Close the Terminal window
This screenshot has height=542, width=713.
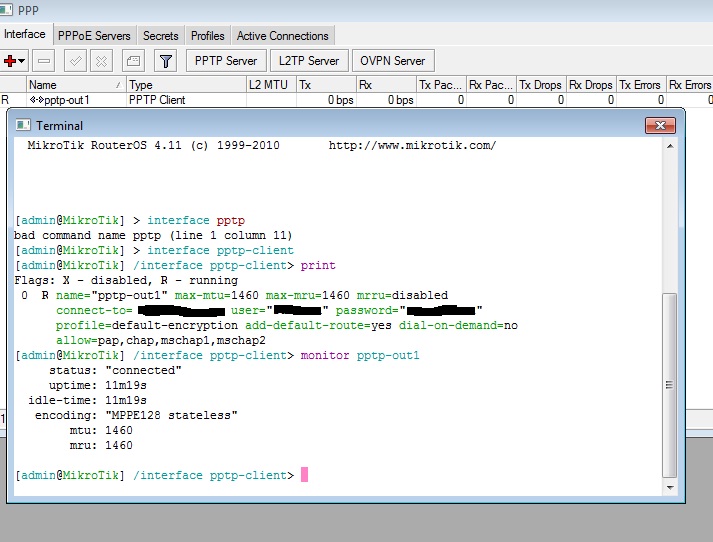[660, 125]
